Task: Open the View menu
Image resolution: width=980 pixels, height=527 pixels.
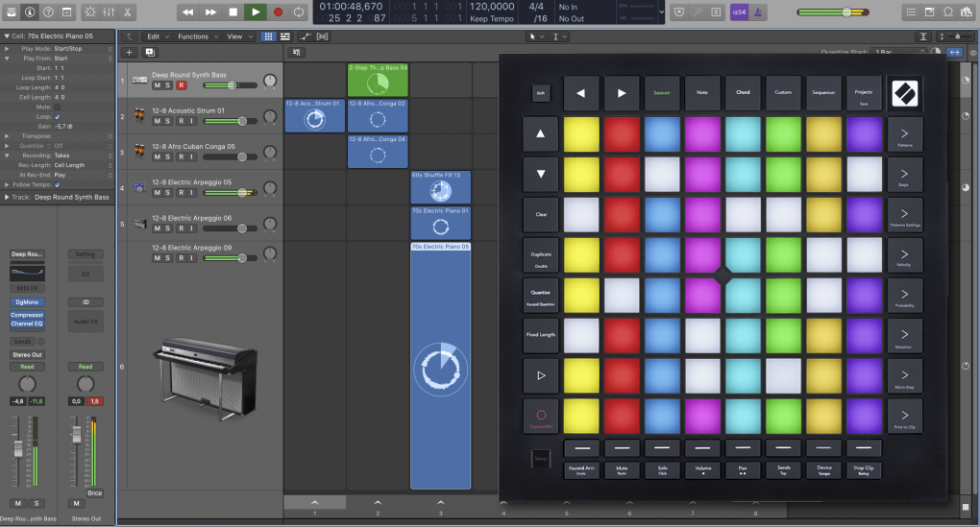Action: pos(238,36)
